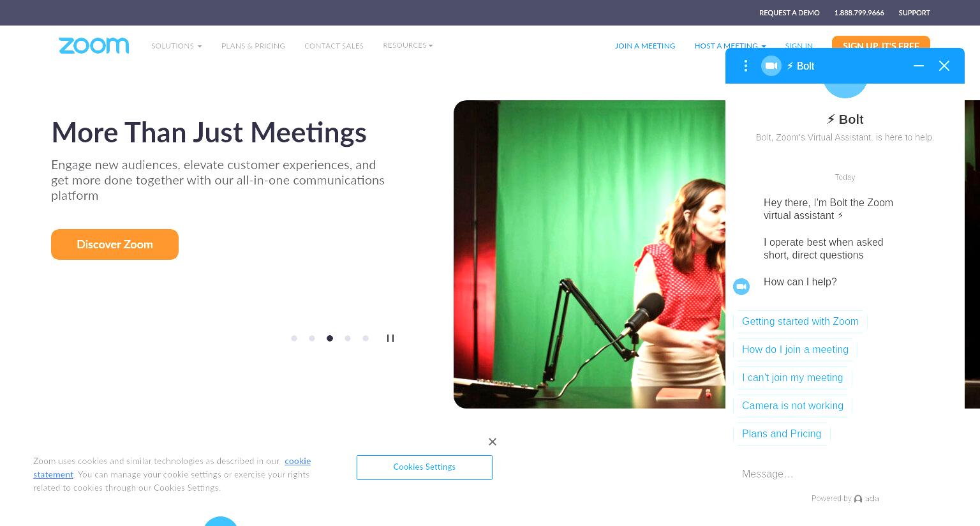980x526 pixels.
Task: Pause the hero carousel
Action: point(390,338)
